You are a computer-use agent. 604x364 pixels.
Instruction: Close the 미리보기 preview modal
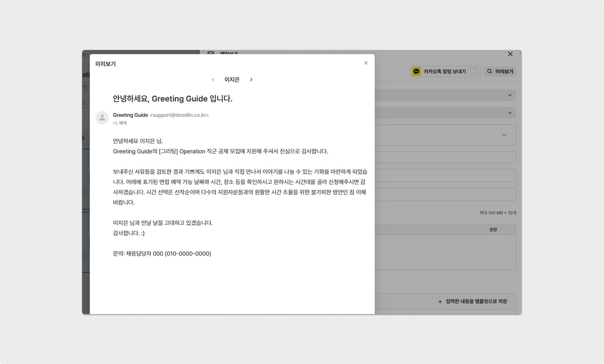pos(366,63)
